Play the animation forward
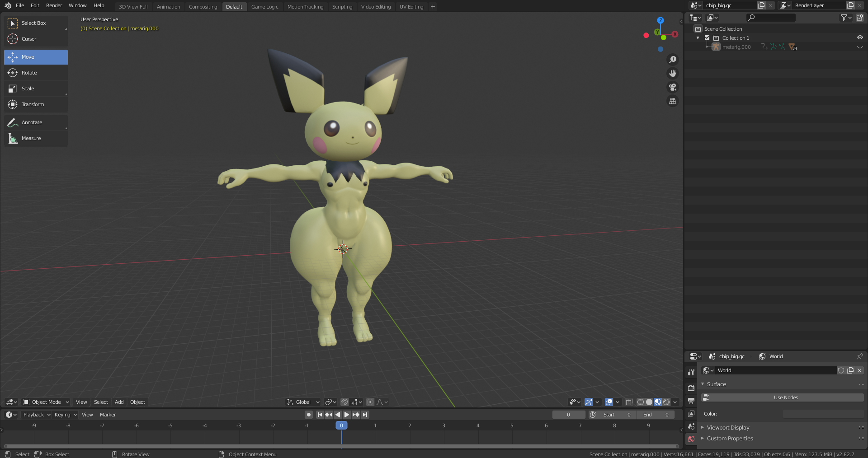868x458 pixels. click(x=346, y=415)
